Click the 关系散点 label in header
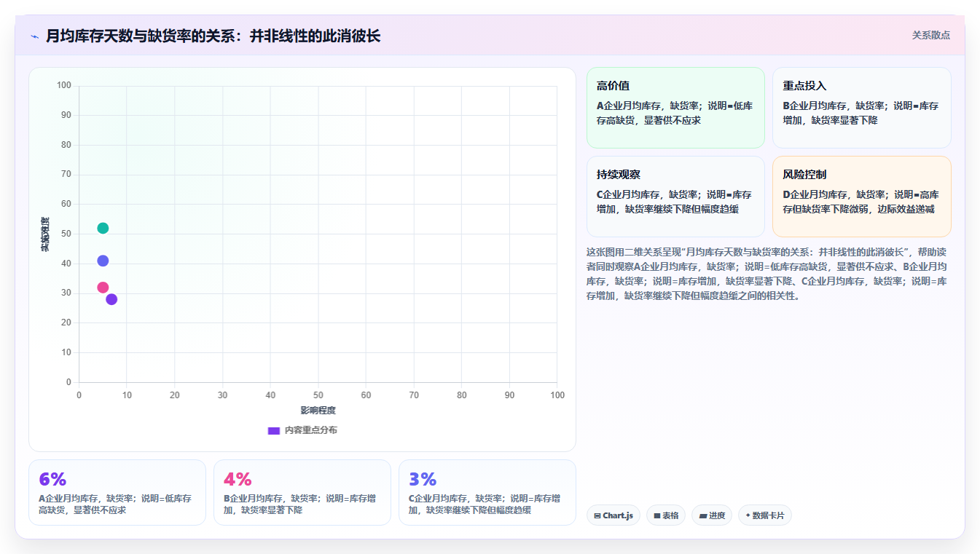This screenshot has height=554, width=980. [x=931, y=35]
